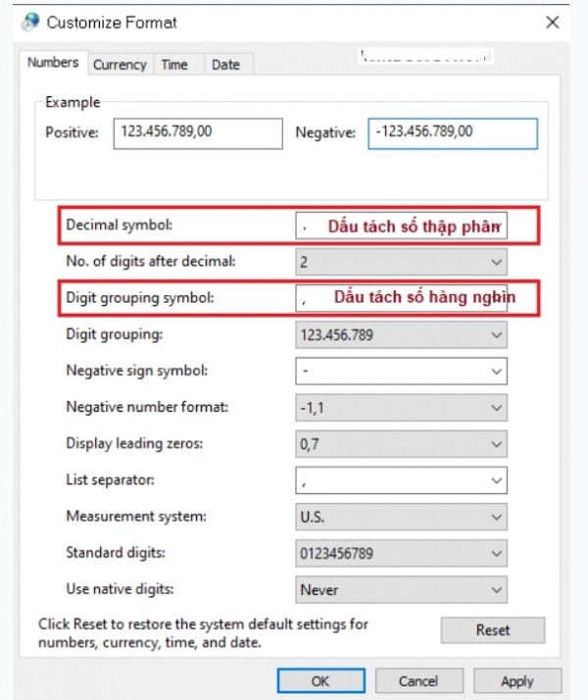Click the Apply button
588x700 pixels.
click(x=517, y=681)
